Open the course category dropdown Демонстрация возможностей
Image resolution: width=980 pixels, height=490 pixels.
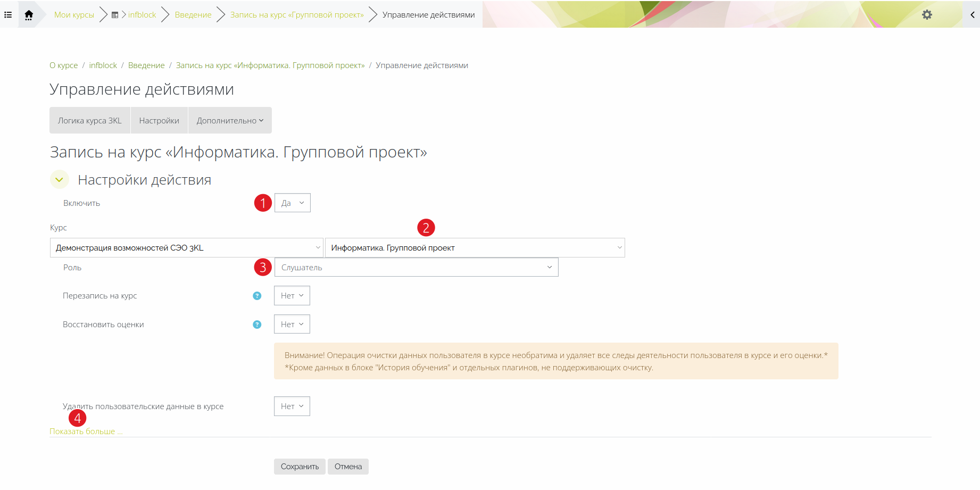pyautogui.click(x=186, y=248)
